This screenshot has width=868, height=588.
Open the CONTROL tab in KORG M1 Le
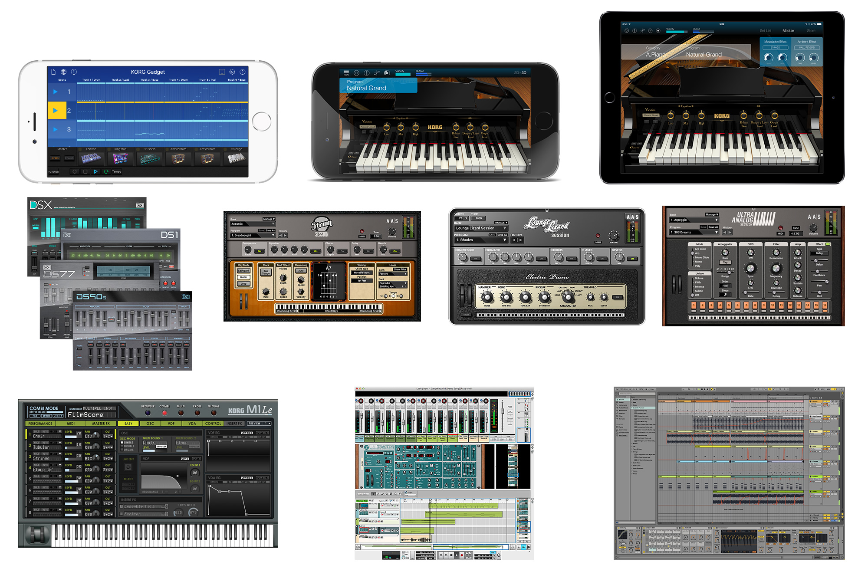point(213,424)
